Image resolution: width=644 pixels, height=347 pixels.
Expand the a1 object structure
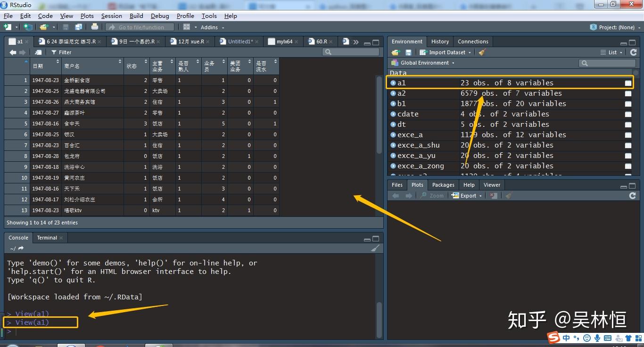[x=393, y=83]
